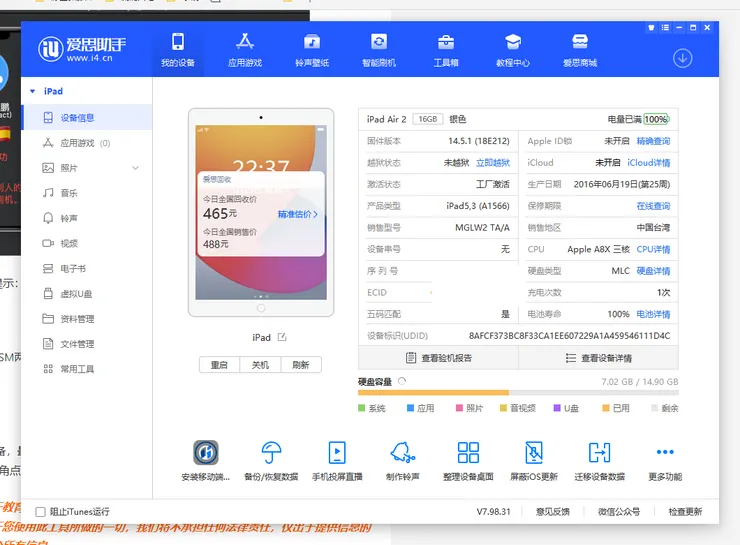Open 电池详情 link

pos(653,314)
